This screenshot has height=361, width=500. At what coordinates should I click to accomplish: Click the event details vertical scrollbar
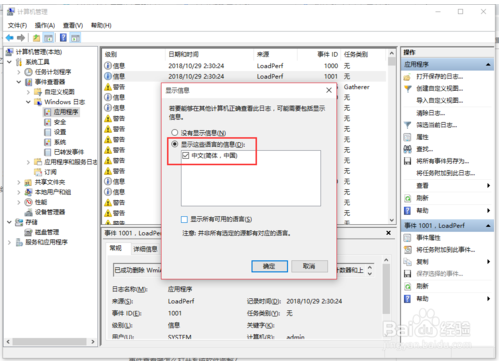coord(386,297)
